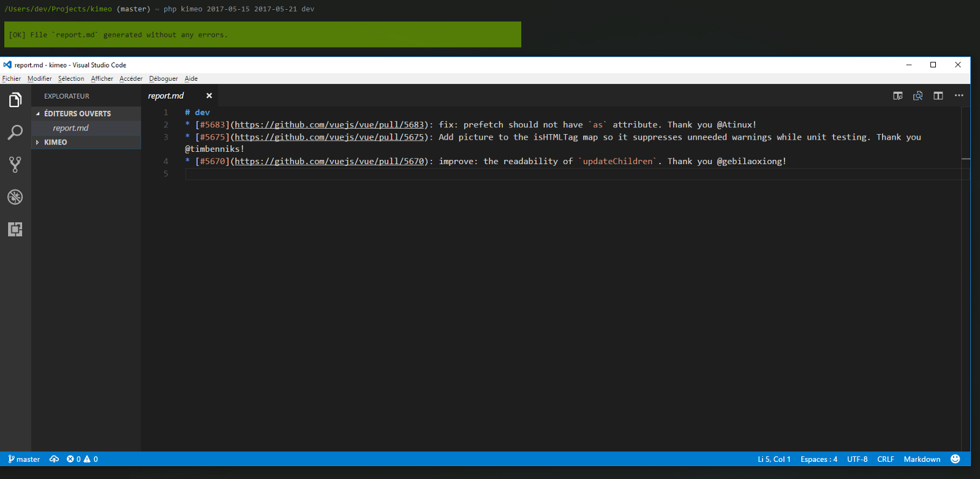This screenshot has width=980, height=479.
Task: Click the terminal OK report.md generated message
Action: pos(263,35)
